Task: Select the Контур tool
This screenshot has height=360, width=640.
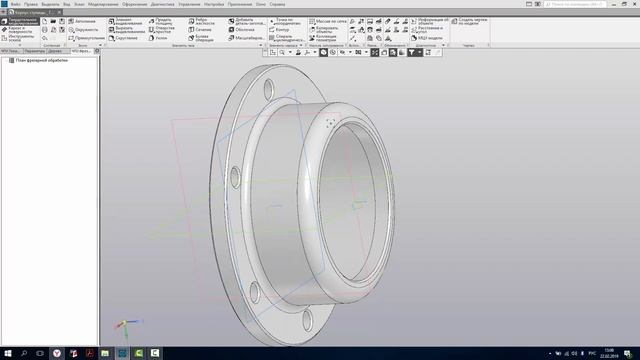Action: coord(279,30)
